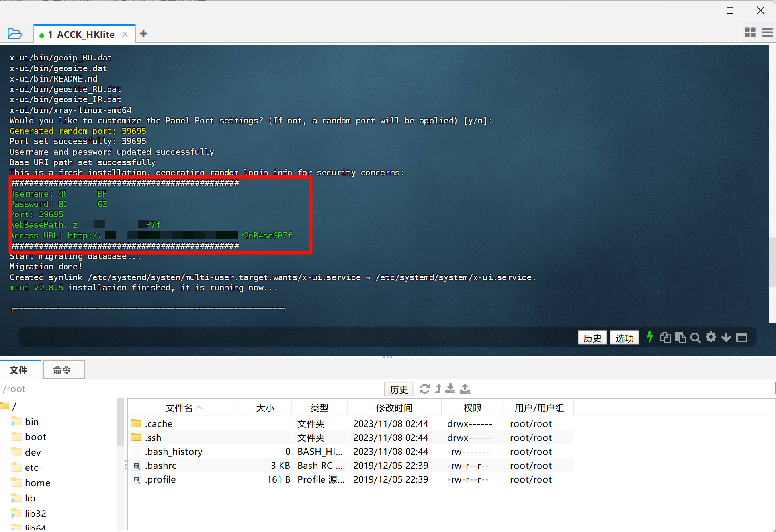
Task: Click the fullscreen terminal window icon
Action: tap(742, 337)
